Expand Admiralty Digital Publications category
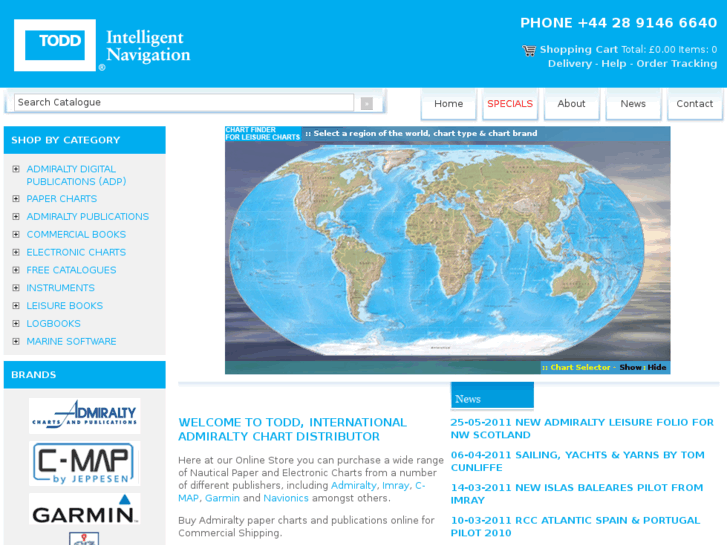The width and height of the screenshot is (727, 545). point(16,169)
